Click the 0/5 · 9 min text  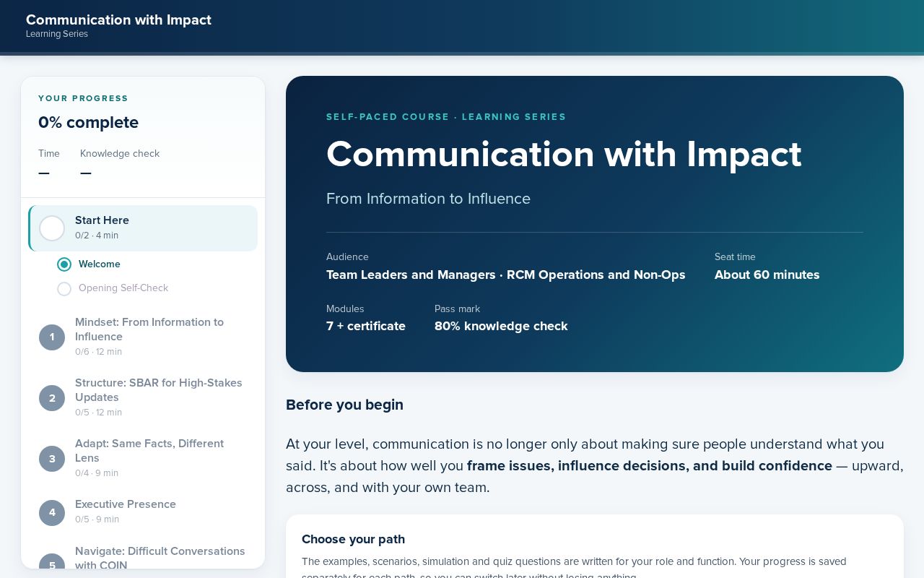[x=97, y=519]
